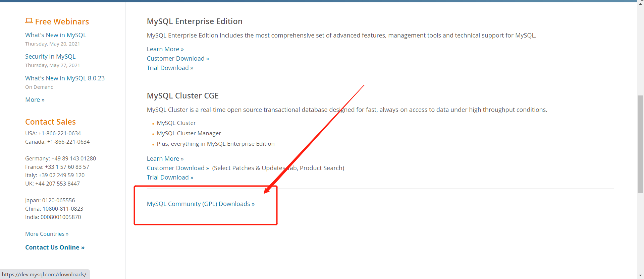
Task: Click the scrollbar down arrow
Action: click(640, 276)
